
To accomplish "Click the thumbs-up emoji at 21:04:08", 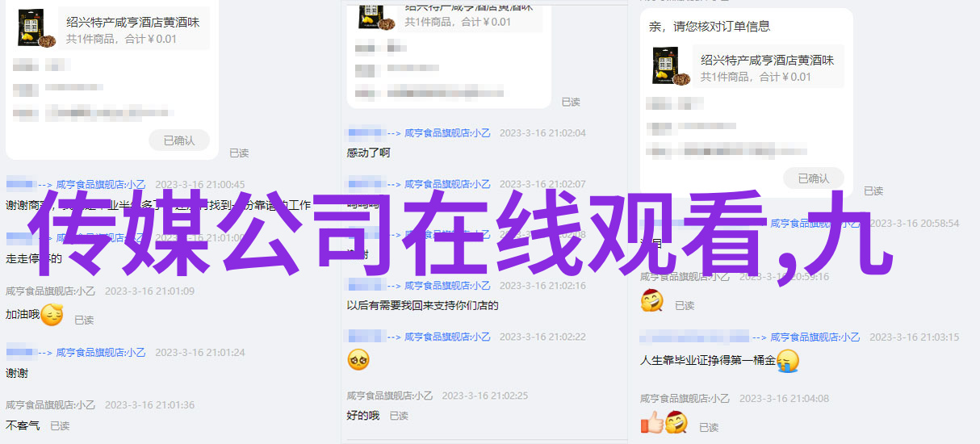I will 651,423.
